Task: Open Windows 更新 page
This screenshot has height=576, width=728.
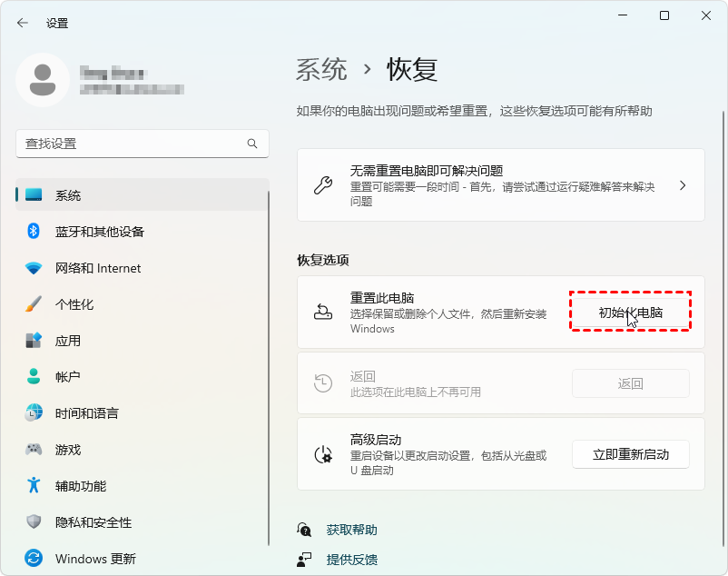Action: pos(143,558)
